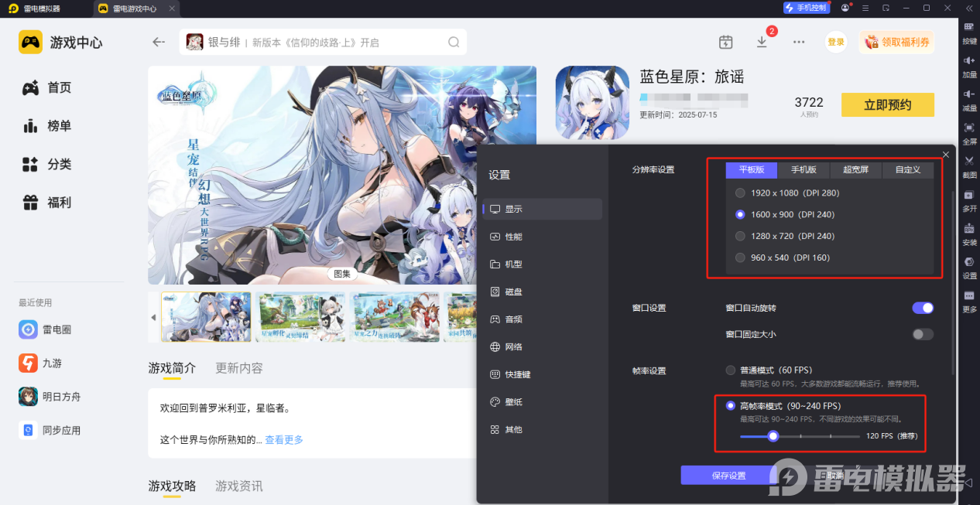Open 快捷键 settings category
The height and width of the screenshot is (505, 980).
point(543,374)
